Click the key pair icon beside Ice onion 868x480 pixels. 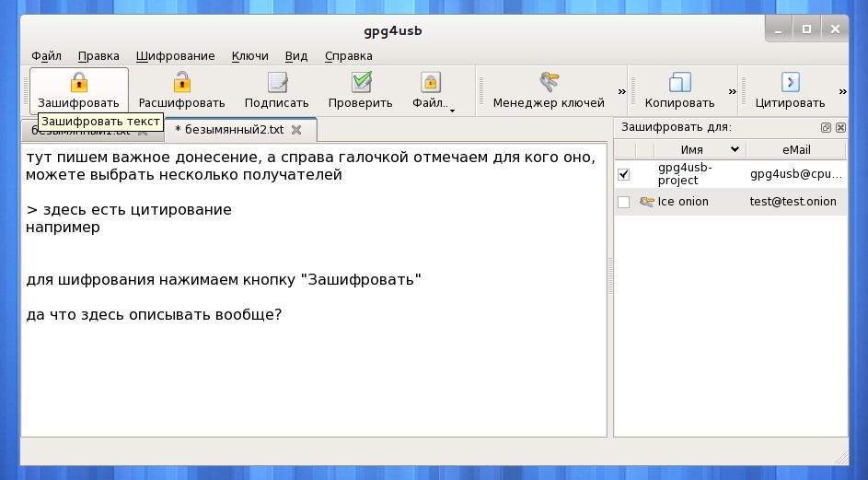coord(646,202)
